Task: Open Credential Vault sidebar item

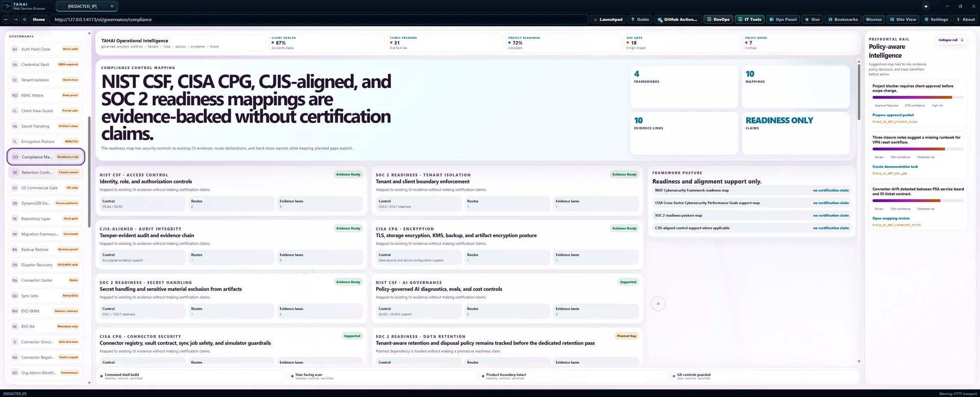Action: (x=45, y=64)
